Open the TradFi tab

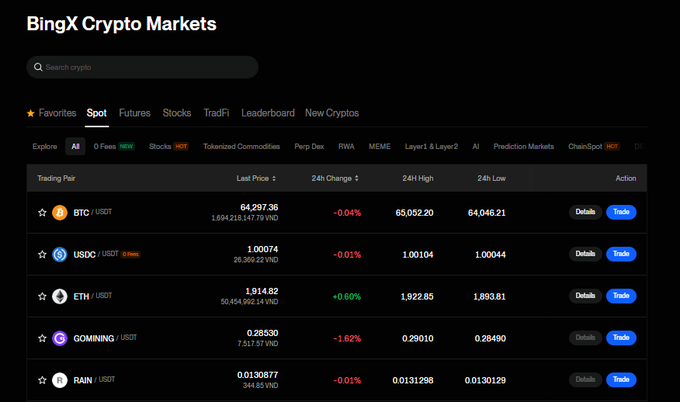tap(216, 113)
